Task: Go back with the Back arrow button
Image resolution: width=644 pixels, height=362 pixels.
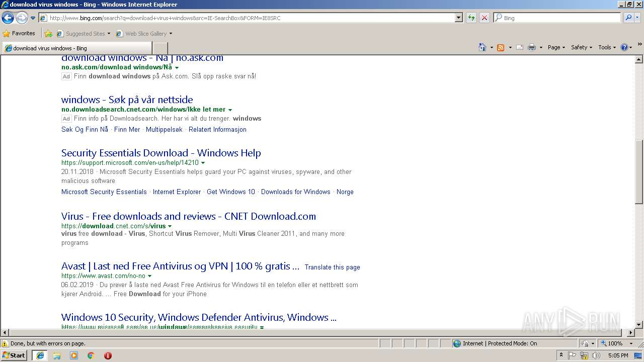Action: (8, 18)
